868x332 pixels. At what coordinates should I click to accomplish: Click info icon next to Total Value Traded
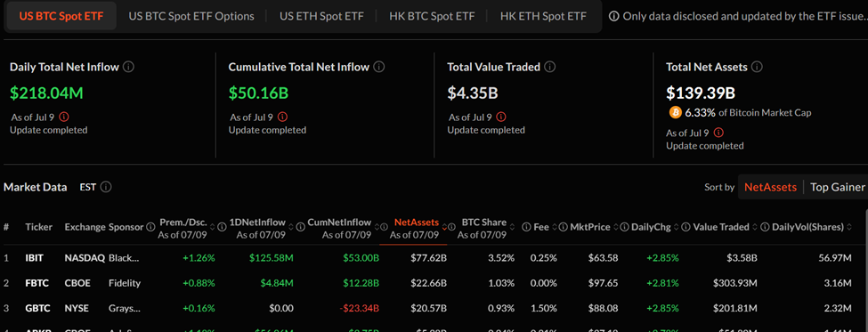pyautogui.click(x=549, y=67)
